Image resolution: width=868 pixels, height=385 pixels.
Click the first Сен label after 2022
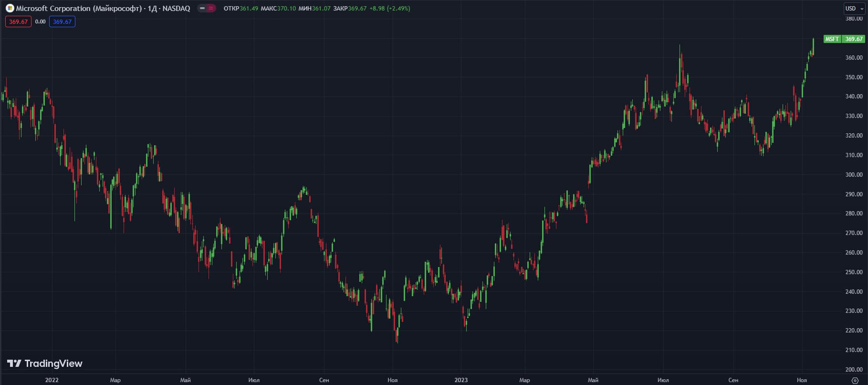tap(324, 380)
